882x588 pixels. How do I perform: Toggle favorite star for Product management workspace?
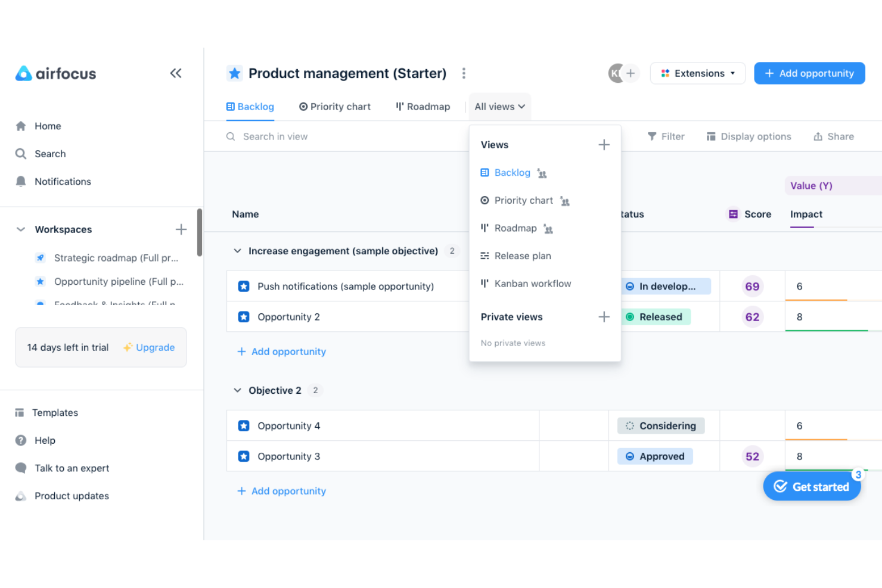[235, 73]
